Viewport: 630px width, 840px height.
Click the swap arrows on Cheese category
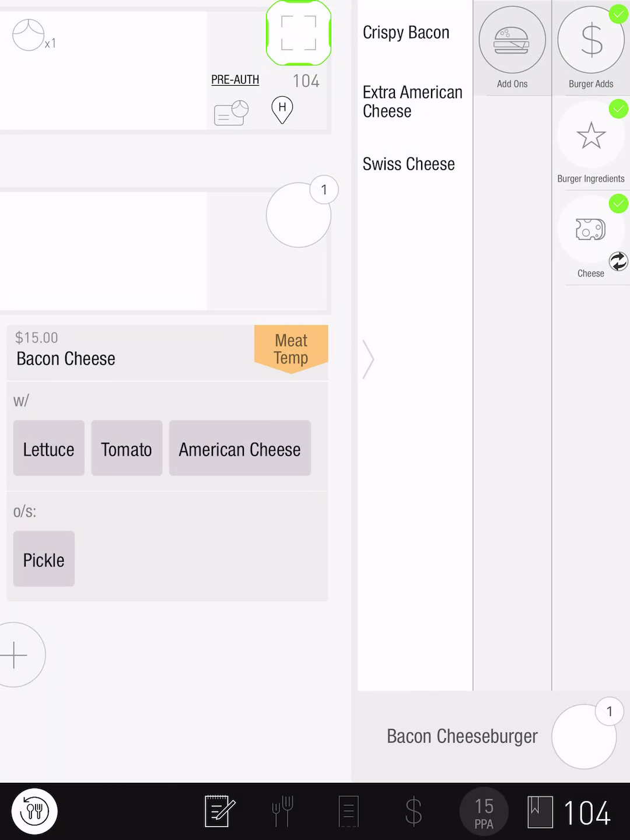click(x=618, y=261)
